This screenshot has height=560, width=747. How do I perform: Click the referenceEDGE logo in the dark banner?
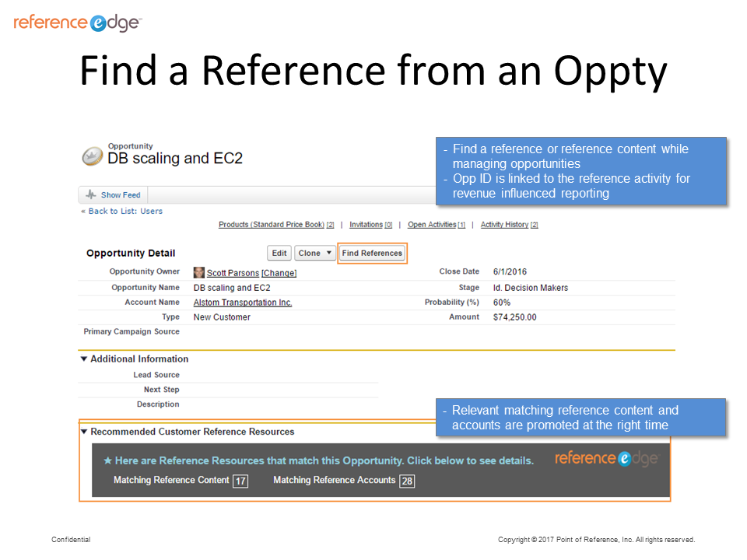click(607, 458)
